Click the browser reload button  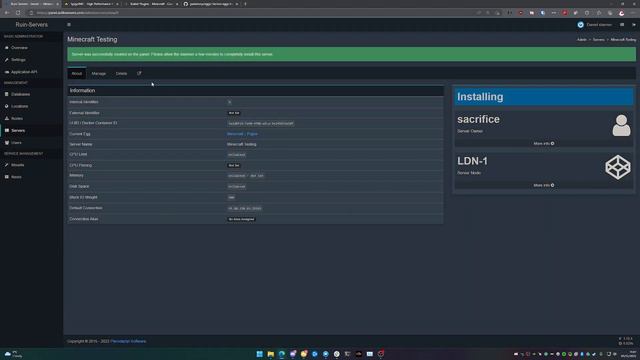(x=18, y=13)
